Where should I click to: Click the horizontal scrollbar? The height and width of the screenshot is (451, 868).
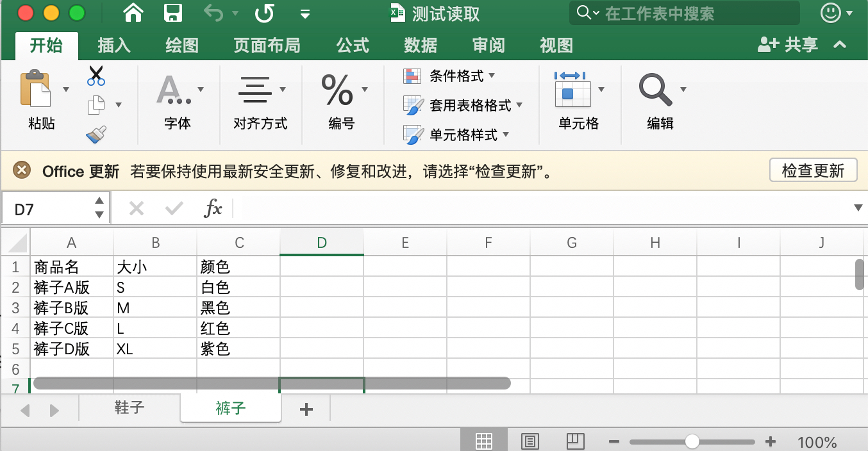pyautogui.click(x=272, y=383)
